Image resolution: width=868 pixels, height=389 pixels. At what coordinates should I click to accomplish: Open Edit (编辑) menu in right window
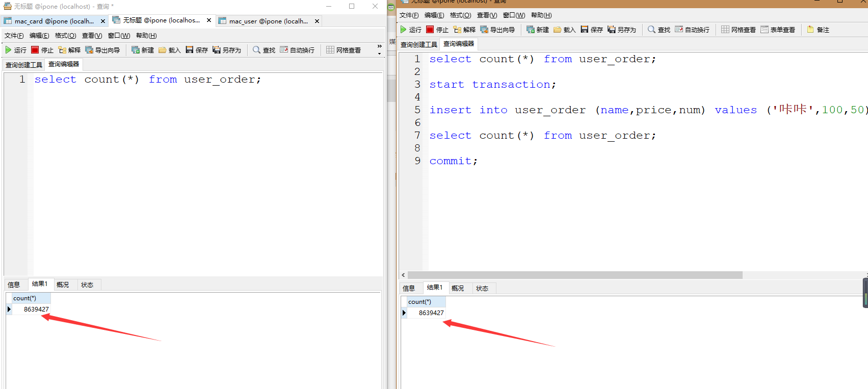pos(434,15)
